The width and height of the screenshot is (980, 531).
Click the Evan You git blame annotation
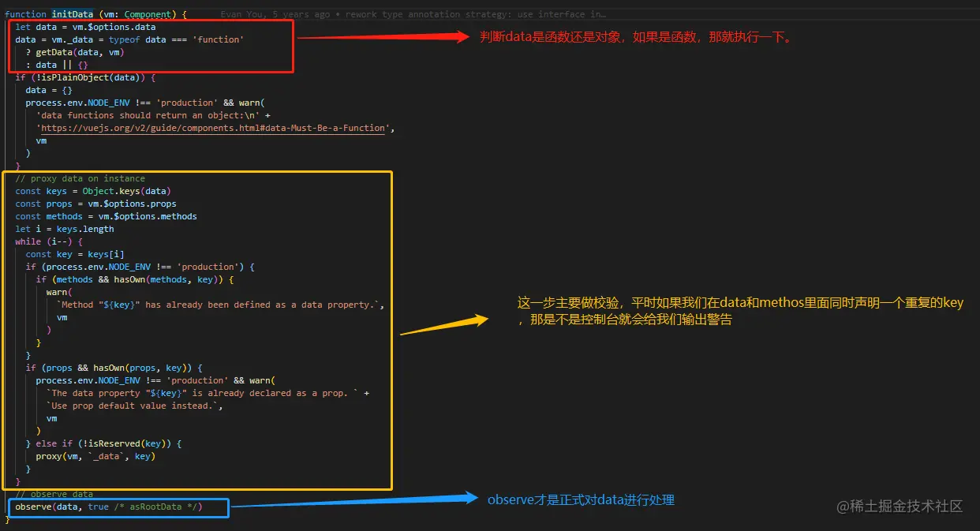click(x=413, y=14)
